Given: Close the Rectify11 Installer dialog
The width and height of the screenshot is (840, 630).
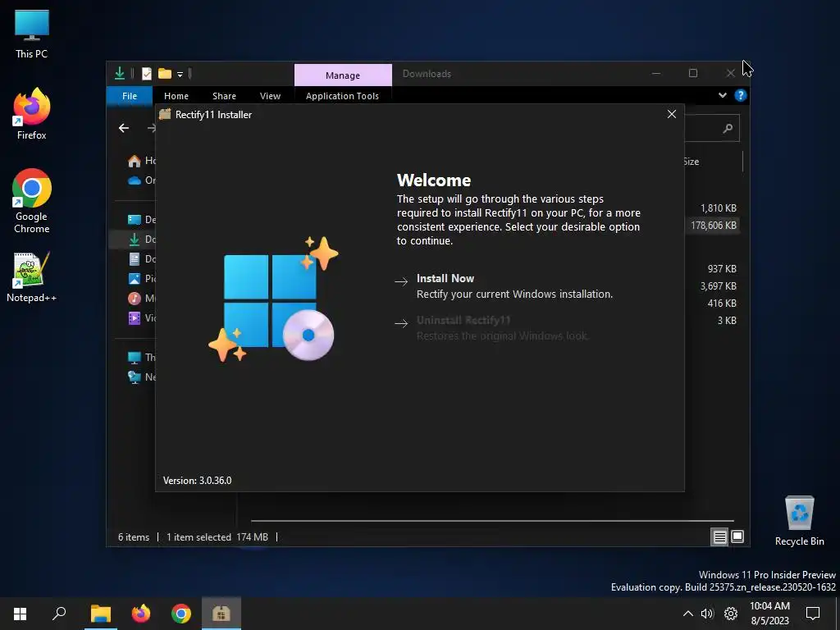Looking at the screenshot, I should (672, 114).
